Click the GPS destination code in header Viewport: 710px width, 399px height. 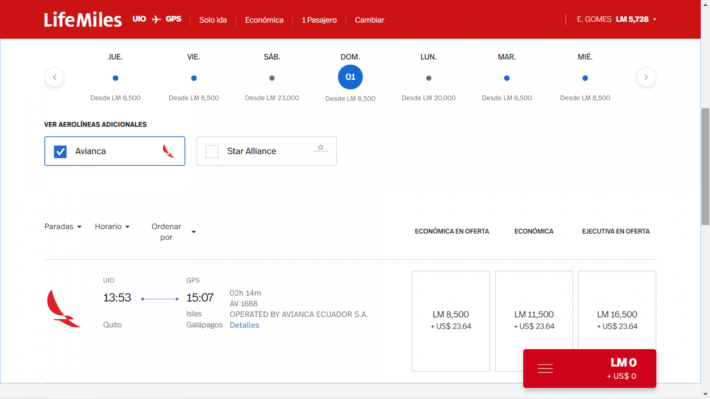(x=173, y=19)
